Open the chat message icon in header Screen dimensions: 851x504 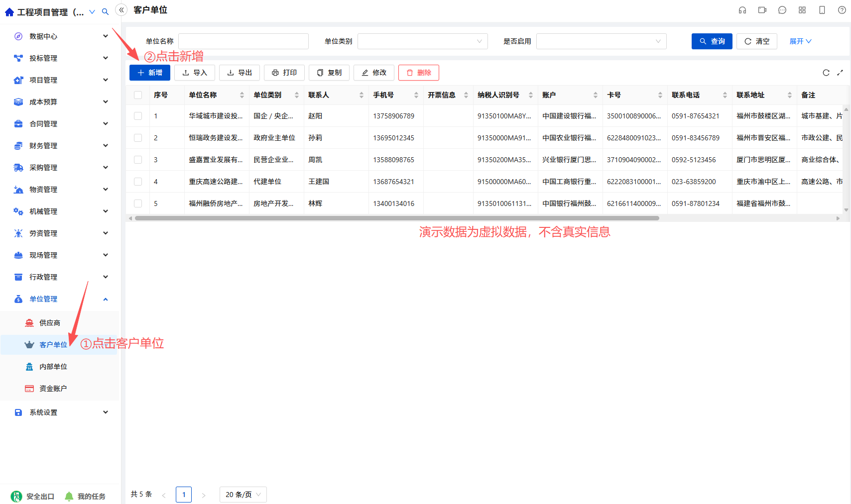[782, 10]
